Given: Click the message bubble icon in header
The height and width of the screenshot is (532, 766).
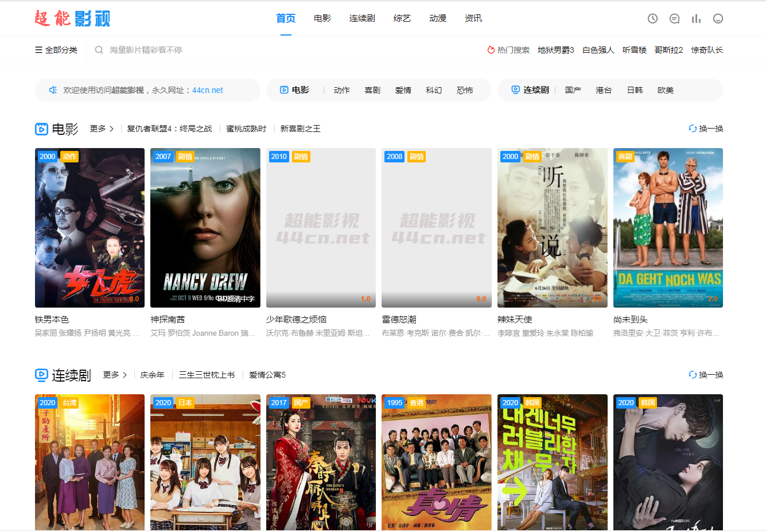Looking at the screenshot, I should (674, 18).
